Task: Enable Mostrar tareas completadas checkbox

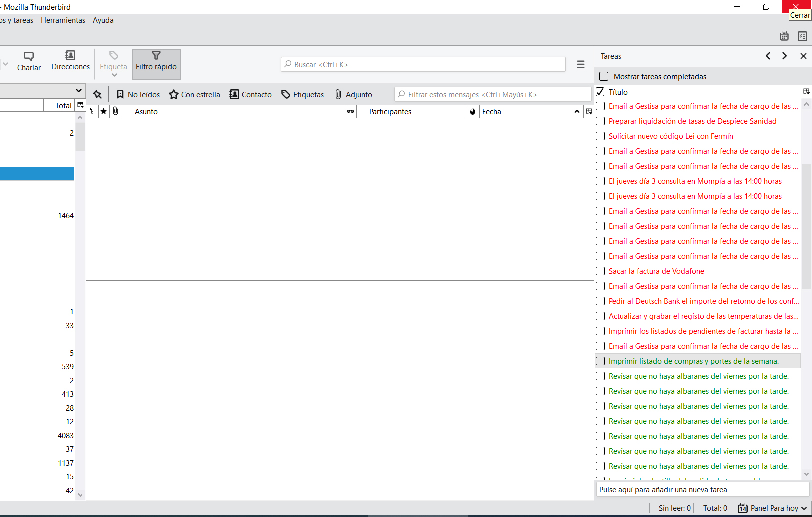Action: pyautogui.click(x=604, y=77)
